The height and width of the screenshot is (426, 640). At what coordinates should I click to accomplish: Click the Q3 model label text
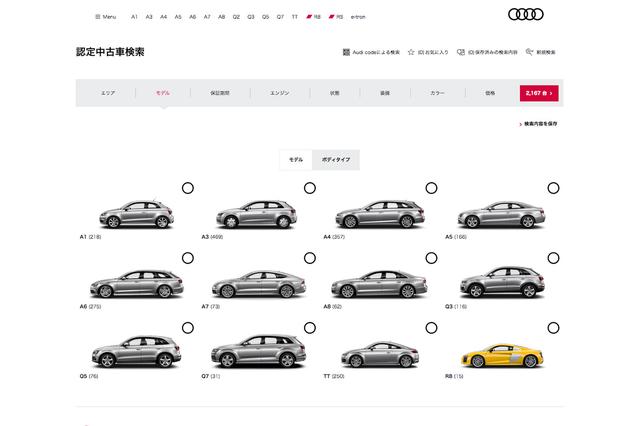pos(456,306)
